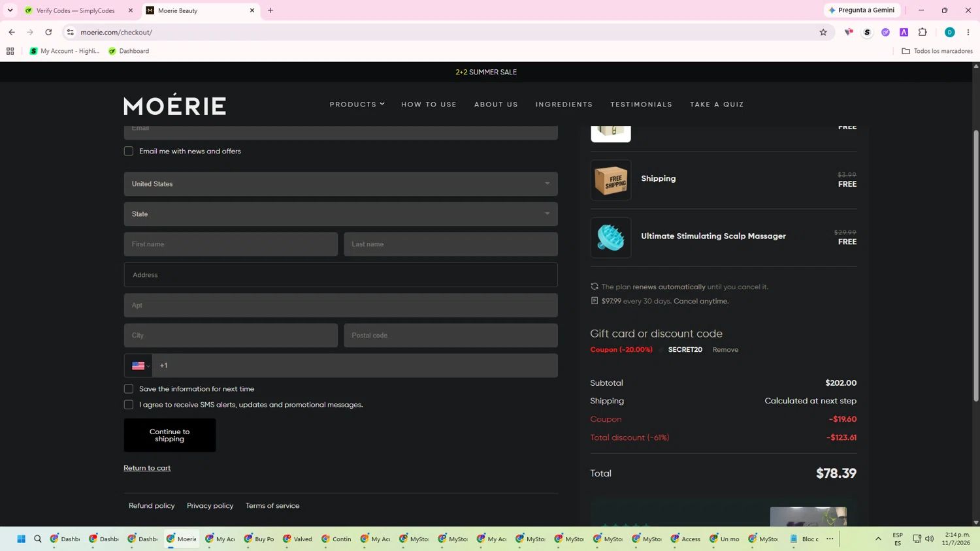Open taskbar overflow three dots
The width and height of the screenshot is (980, 551).
click(x=830, y=539)
